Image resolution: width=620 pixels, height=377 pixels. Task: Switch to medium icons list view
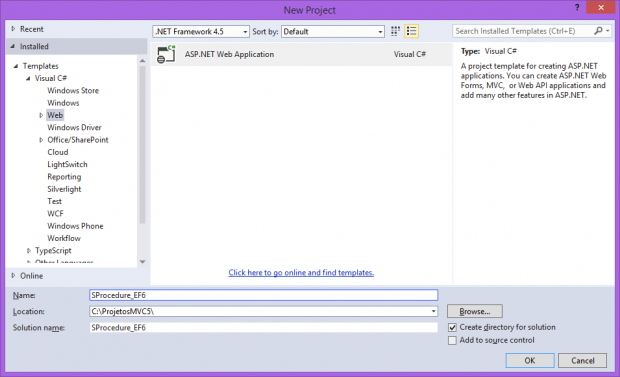click(x=411, y=31)
